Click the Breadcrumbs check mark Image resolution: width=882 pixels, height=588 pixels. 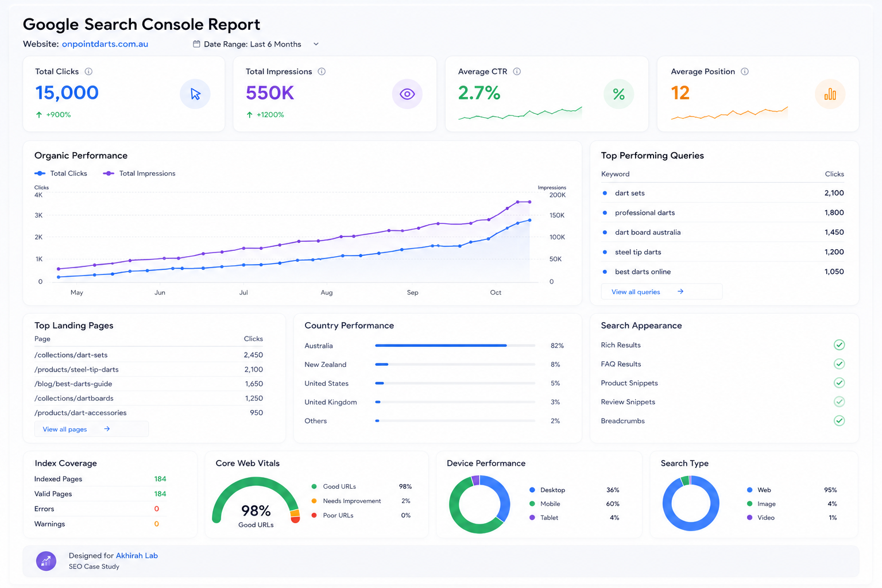point(839,421)
